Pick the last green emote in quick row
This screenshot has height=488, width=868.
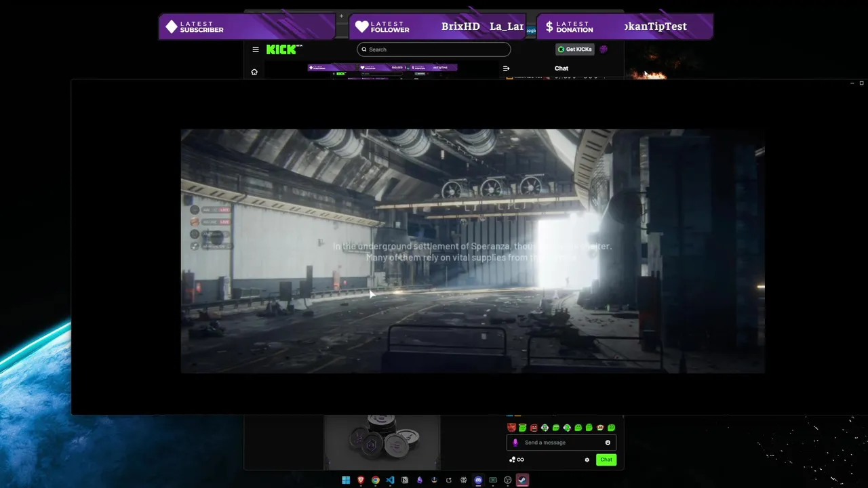(x=611, y=428)
